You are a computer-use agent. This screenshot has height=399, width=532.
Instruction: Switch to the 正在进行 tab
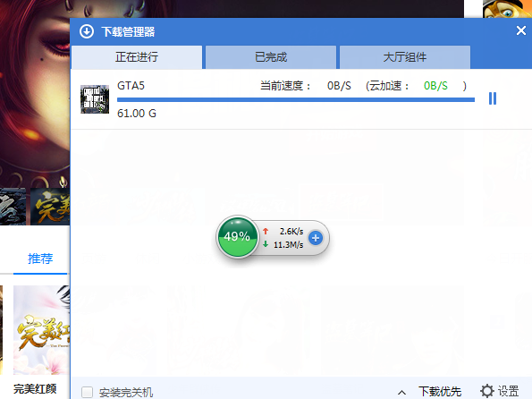137,57
